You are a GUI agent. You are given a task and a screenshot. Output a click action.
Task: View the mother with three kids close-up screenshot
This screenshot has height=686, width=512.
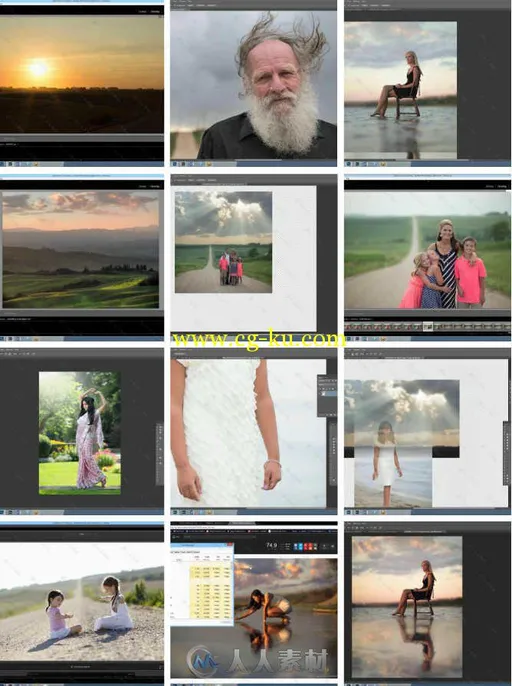[x=428, y=257]
